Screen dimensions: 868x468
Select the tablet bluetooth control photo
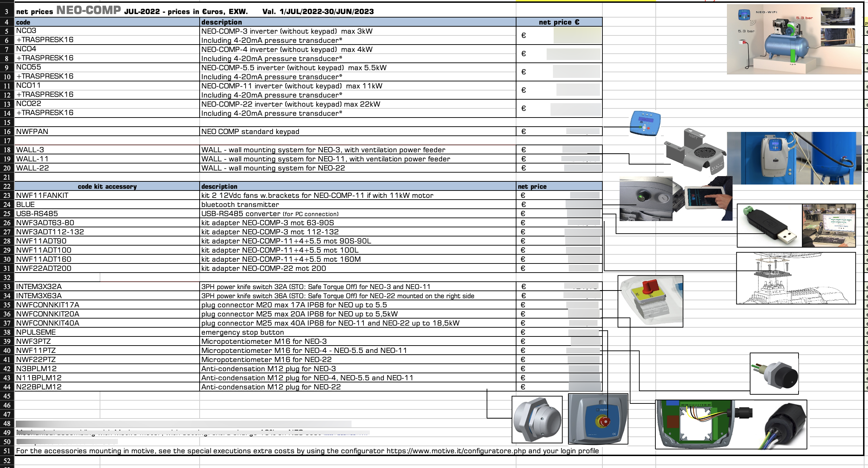[x=703, y=199]
